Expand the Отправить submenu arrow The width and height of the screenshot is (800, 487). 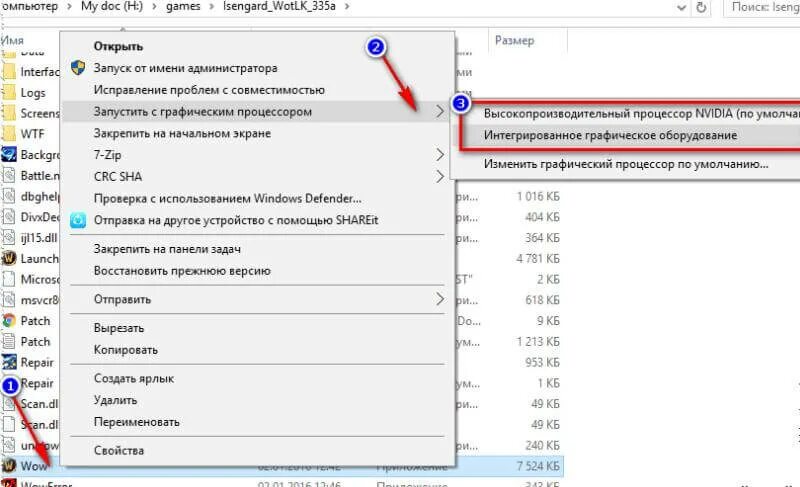click(440, 299)
